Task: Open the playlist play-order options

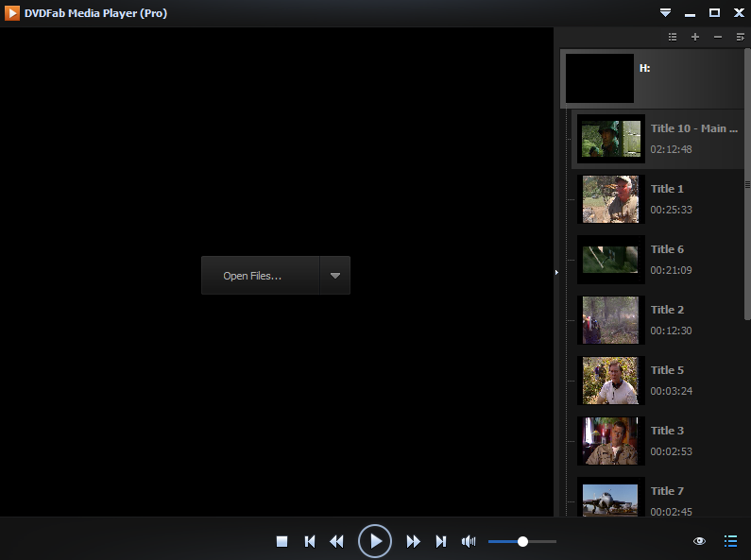Action: pyautogui.click(x=741, y=37)
